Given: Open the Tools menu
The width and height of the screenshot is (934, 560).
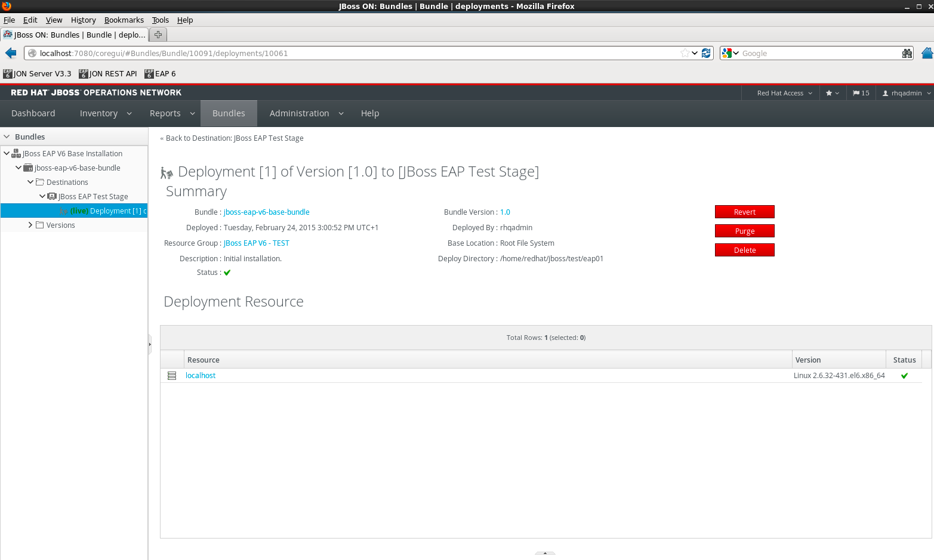Looking at the screenshot, I should tap(160, 20).
